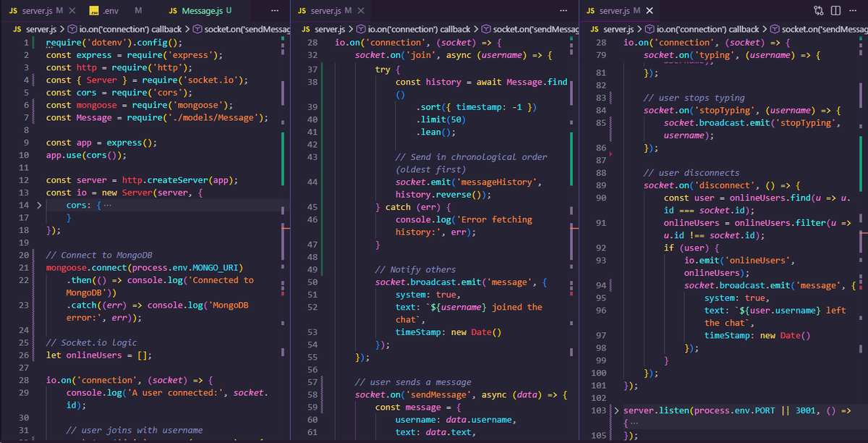Viewport: 868px width, 443px height.
Task: Click the minimap scrollbar of the first editor group
Action: click(283, 239)
